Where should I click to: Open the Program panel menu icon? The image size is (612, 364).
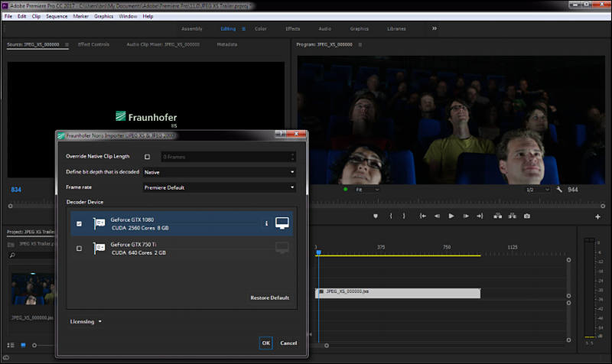click(x=360, y=45)
